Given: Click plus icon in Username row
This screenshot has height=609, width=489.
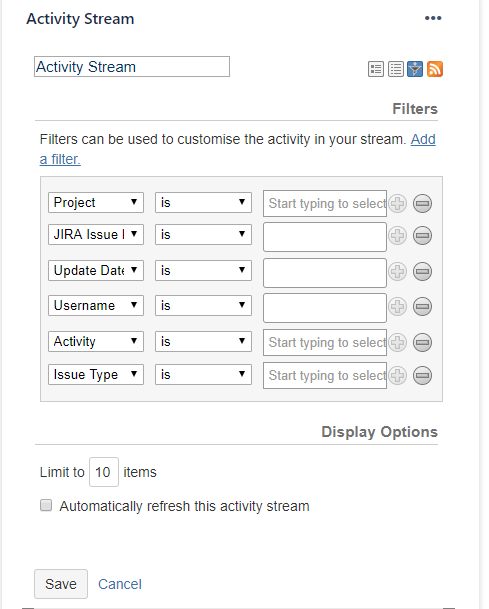Looking at the screenshot, I should (397, 307).
